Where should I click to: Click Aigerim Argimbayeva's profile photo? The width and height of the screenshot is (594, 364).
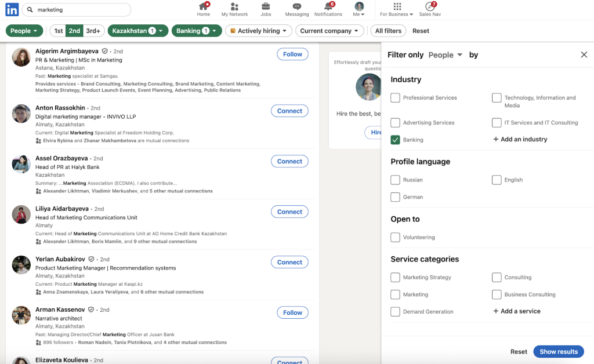[x=21, y=57]
